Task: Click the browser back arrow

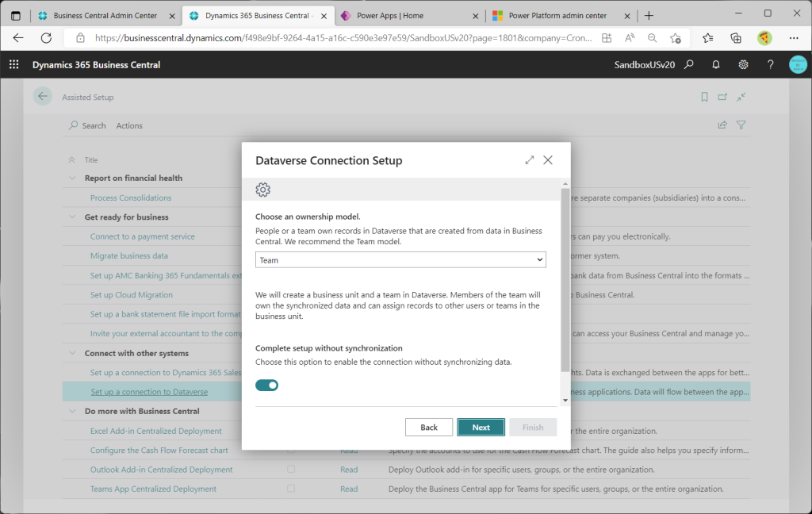Action: pos(18,38)
